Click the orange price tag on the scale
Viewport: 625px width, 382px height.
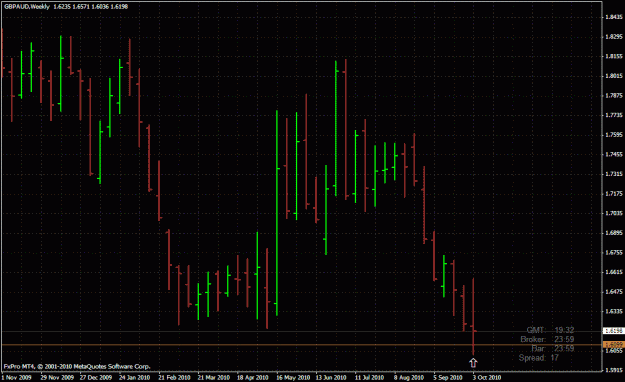[x=613, y=344]
